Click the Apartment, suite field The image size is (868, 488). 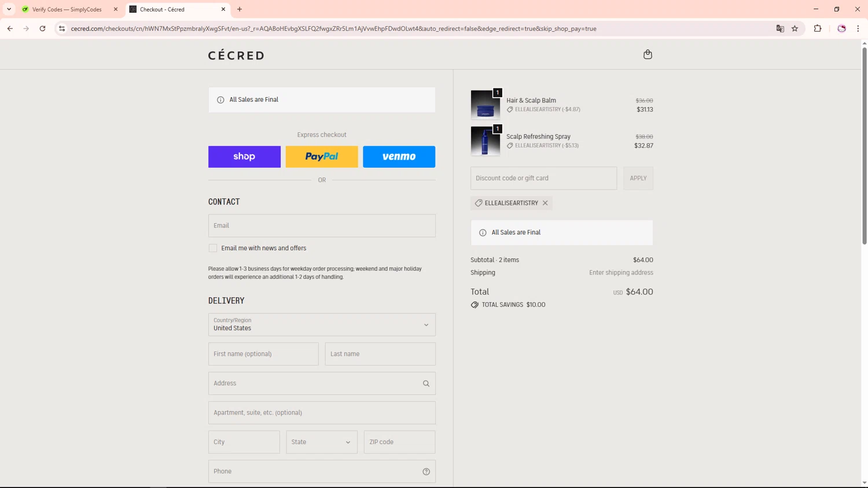(x=322, y=413)
